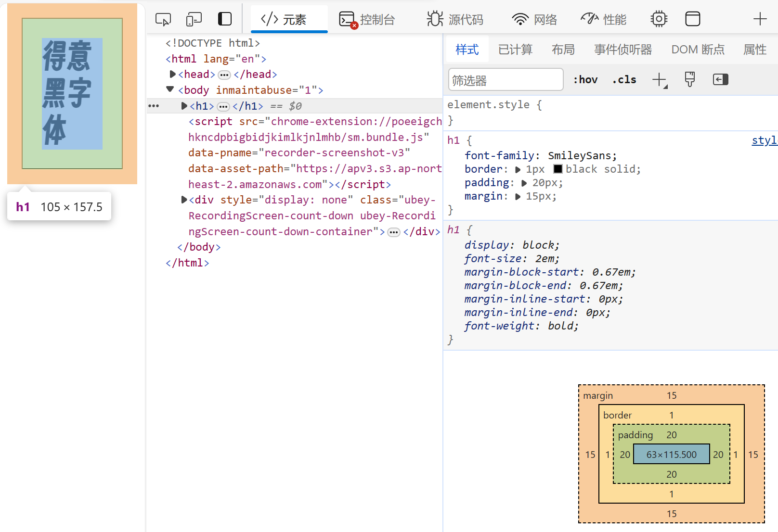Image resolution: width=778 pixels, height=532 pixels.
Task: Focus the 筛选器 filter input field
Action: 506,79
